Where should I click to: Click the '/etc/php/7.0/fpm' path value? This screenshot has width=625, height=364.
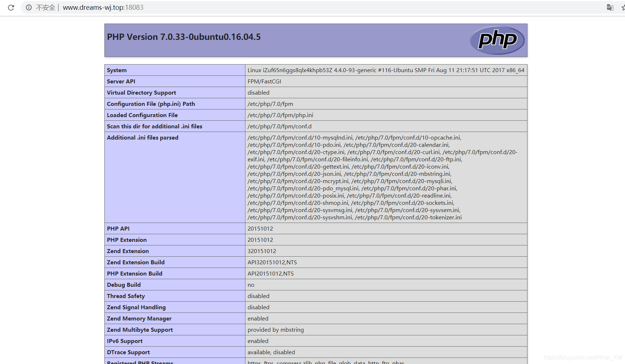pos(270,104)
